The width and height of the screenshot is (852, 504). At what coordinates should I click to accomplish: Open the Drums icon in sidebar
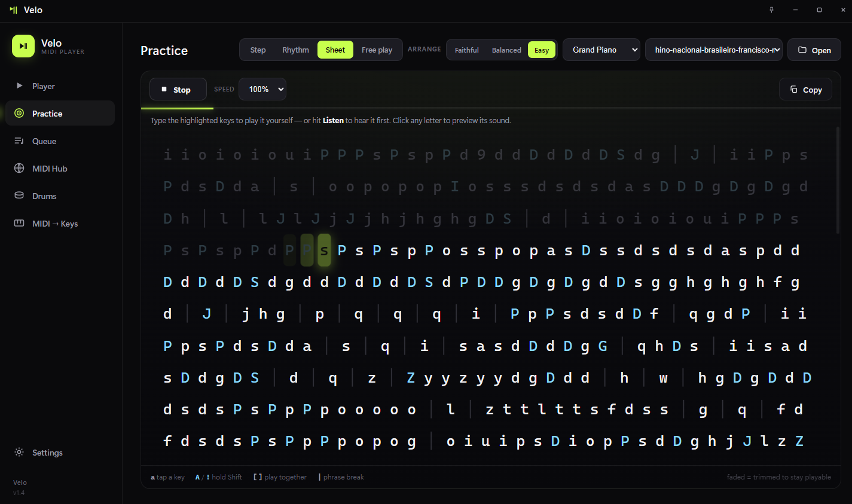click(x=19, y=196)
